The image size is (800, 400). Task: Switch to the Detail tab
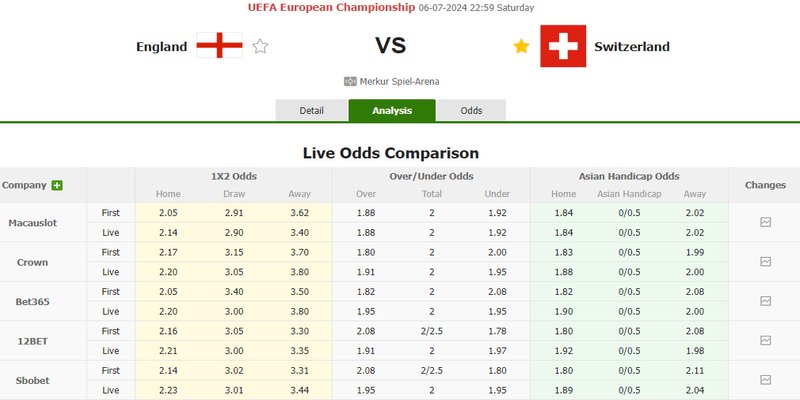pos(312,111)
